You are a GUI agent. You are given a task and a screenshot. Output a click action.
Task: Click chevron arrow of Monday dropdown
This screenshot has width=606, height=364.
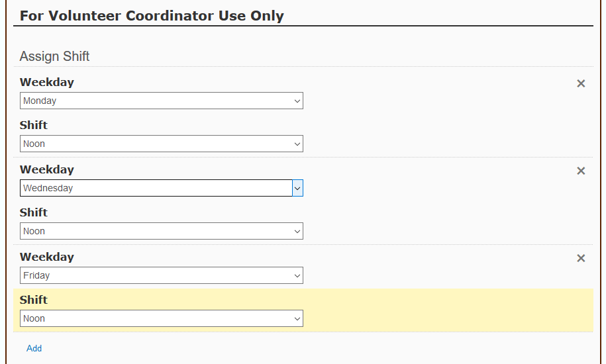(x=297, y=101)
